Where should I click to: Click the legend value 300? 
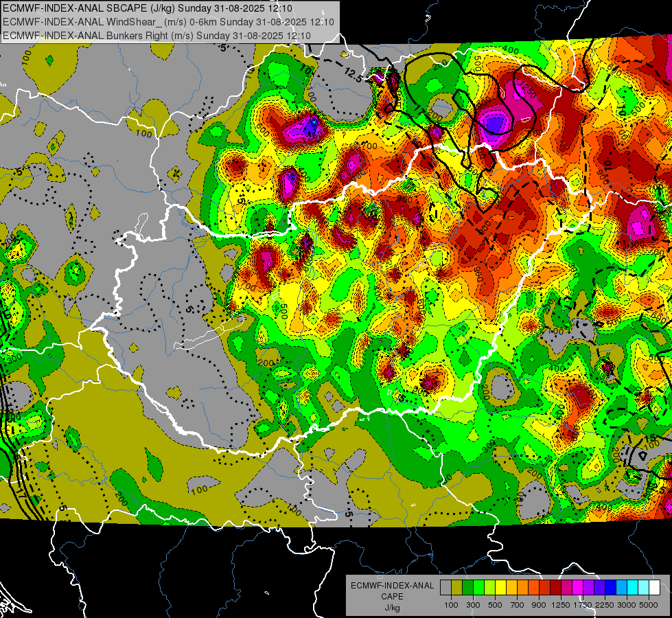pos(473,605)
